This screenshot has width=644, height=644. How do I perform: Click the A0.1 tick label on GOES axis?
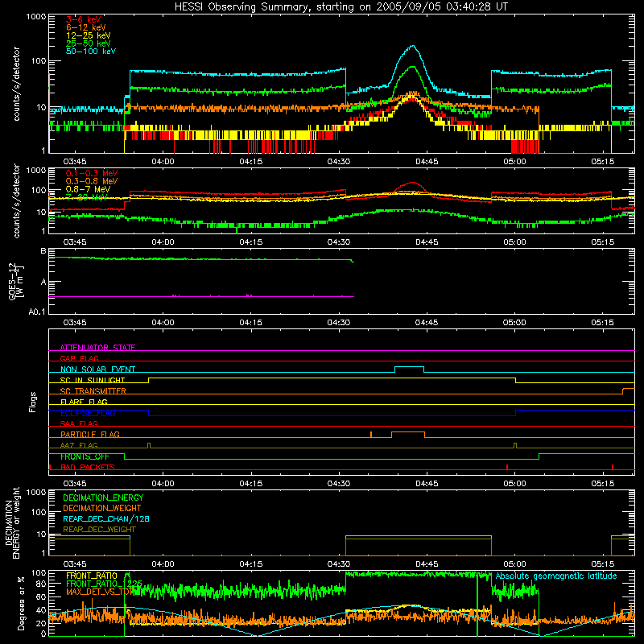[x=37, y=312]
